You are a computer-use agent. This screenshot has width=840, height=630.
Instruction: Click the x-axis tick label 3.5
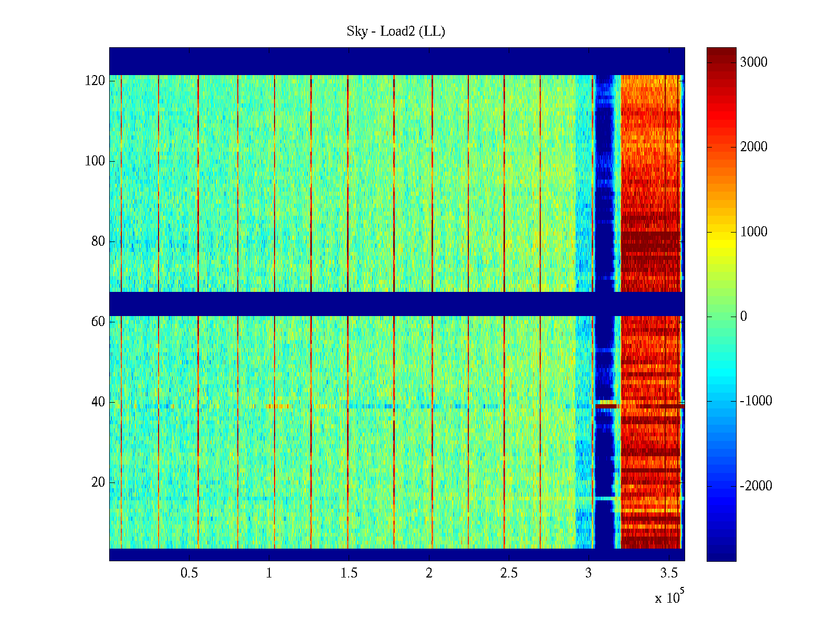669,573
